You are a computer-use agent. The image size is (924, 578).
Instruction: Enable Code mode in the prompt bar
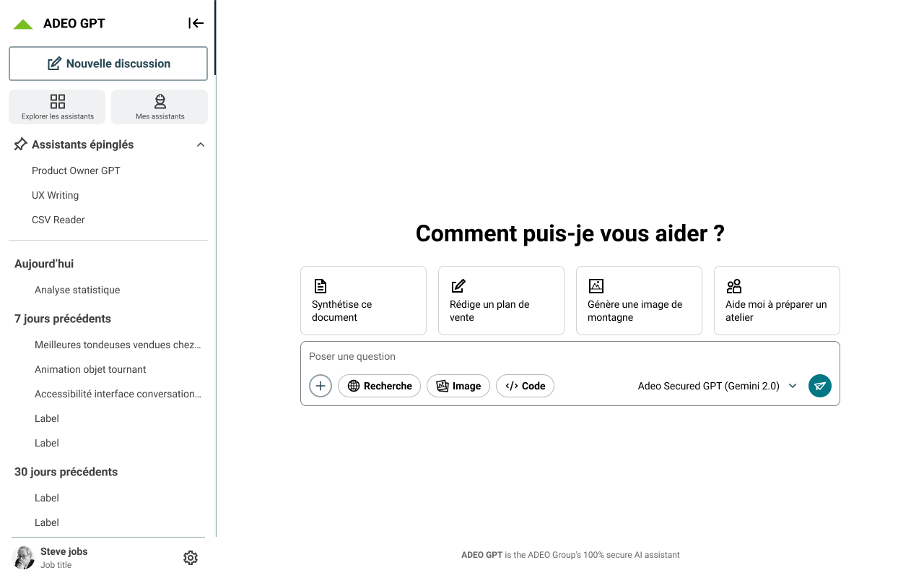[x=525, y=386]
